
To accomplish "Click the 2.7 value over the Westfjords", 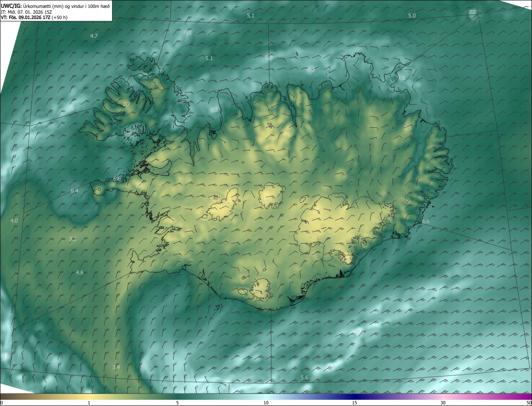I will pos(126,104).
